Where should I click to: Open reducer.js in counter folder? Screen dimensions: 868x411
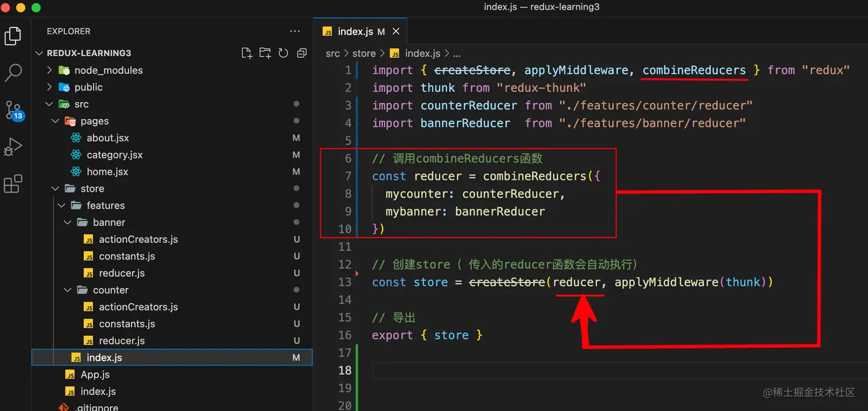pyautogui.click(x=172, y=341)
